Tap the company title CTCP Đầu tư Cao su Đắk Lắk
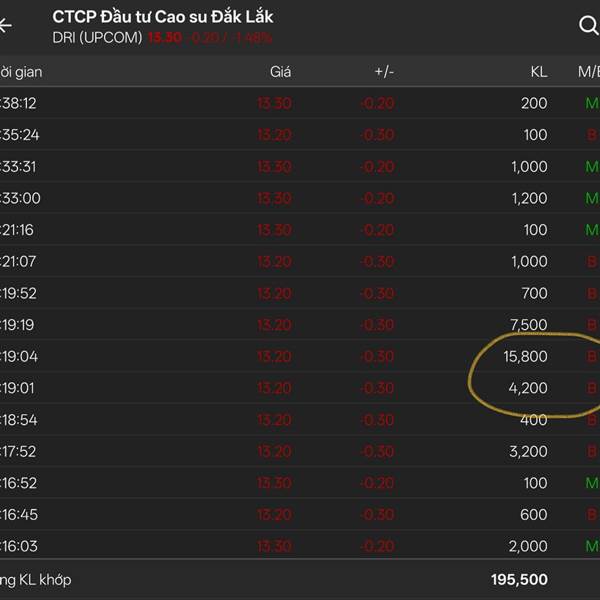This screenshot has width=600, height=600. 162,17
